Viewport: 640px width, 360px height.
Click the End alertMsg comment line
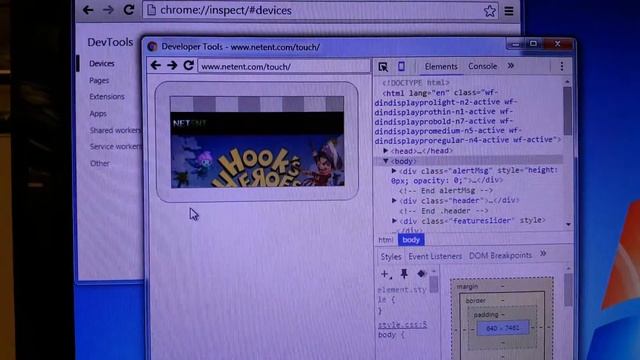(446, 190)
